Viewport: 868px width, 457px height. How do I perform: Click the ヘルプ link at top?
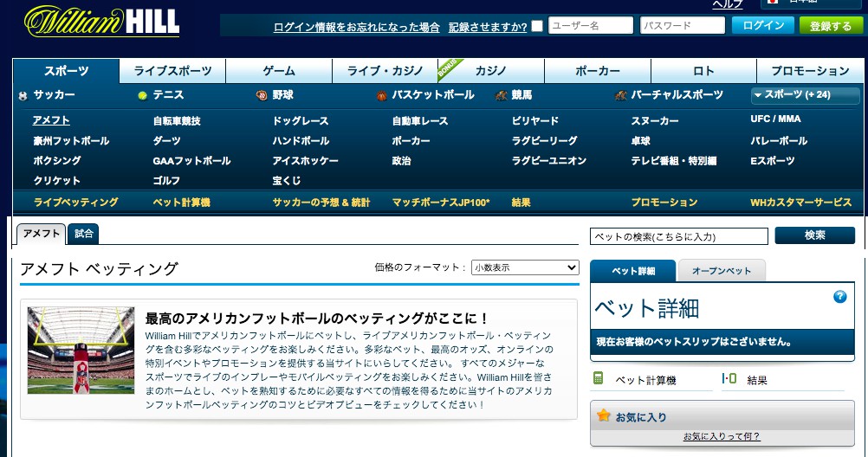(728, 3)
